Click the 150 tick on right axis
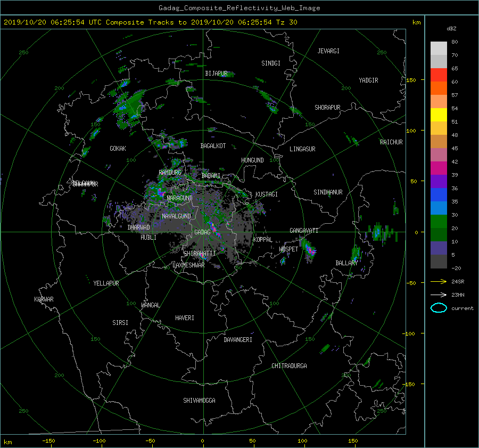Image resolution: width=479 pixels, height=448 pixels. (x=411, y=80)
